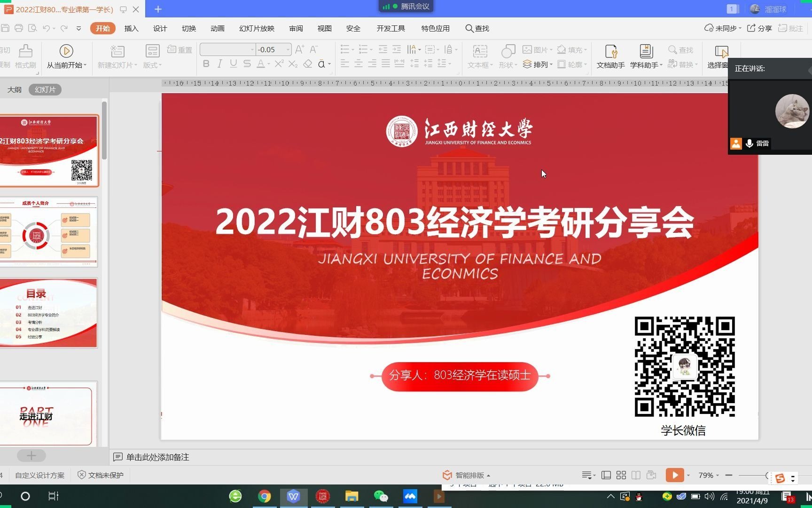Select the 成员个人简介 slide thumbnail
Viewport: 812px width, 508px height.
point(48,232)
